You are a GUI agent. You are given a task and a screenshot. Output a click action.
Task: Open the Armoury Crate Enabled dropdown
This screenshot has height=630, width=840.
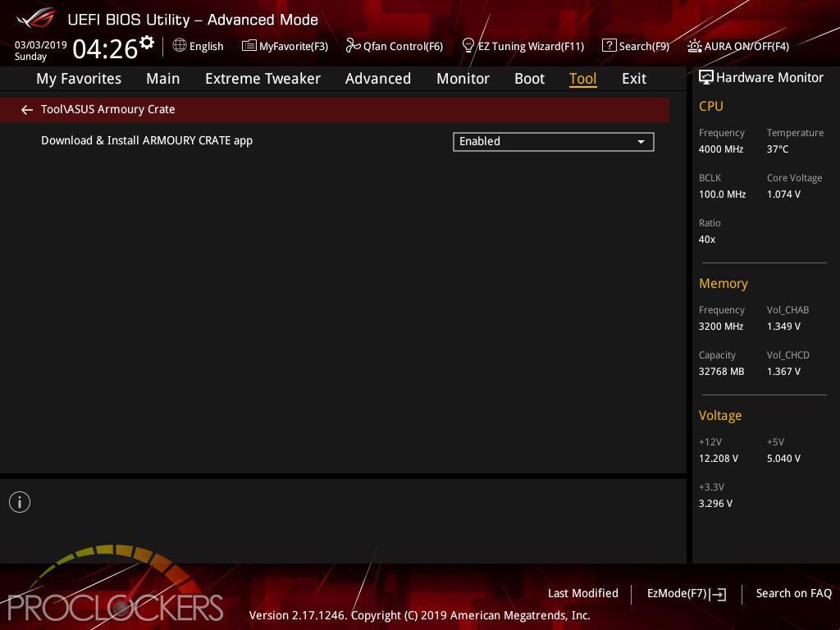pos(554,141)
